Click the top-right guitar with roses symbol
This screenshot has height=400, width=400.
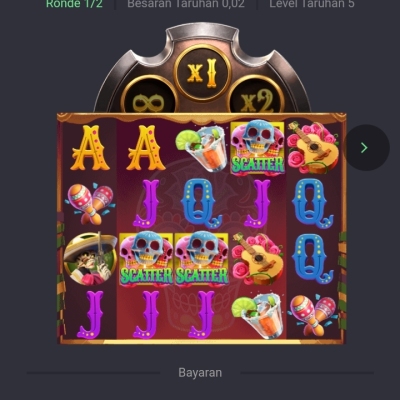click(x=313, y=148)
